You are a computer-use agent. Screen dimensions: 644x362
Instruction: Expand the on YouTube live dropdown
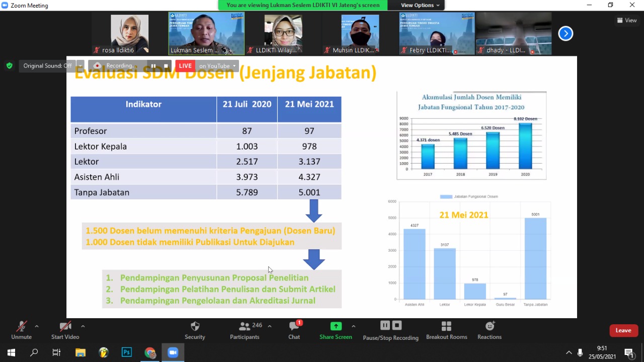point(234,66)
